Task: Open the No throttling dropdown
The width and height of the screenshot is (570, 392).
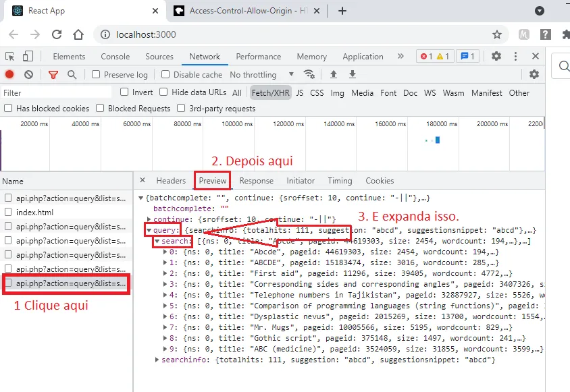Action: pyautogui.click(x=262, y=75)
